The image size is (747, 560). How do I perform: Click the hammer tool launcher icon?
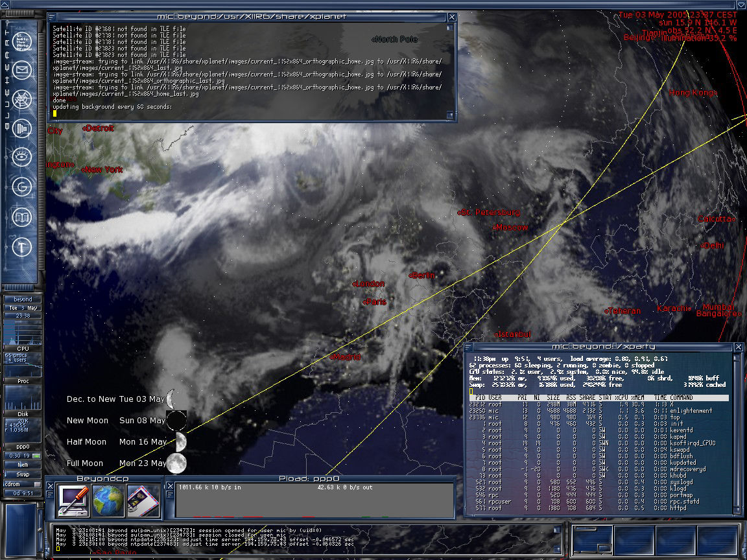pos(22,247)
